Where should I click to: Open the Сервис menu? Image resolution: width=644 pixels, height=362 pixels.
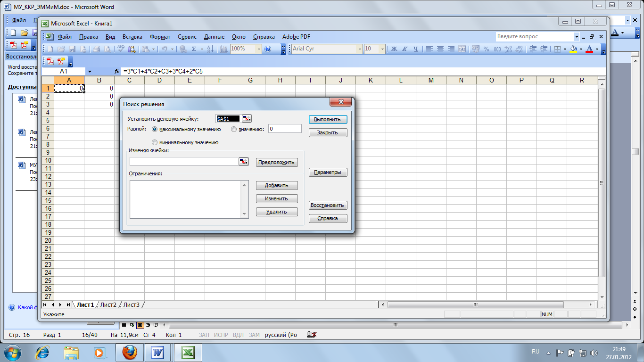coord(187,36)
